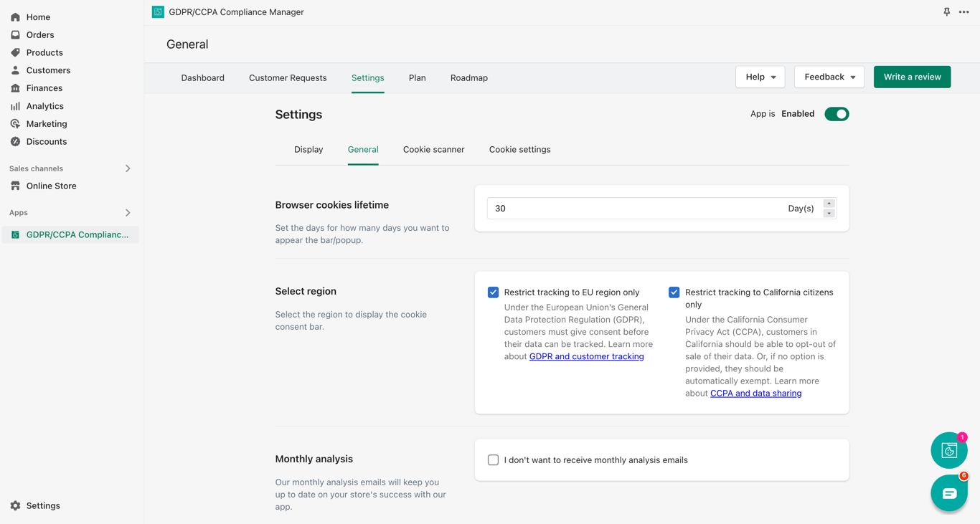Image resolution: width=980 pixels, height=524 pixels.
Task: Go to the Customer Requests tab
Action: (x=288, y=78)
